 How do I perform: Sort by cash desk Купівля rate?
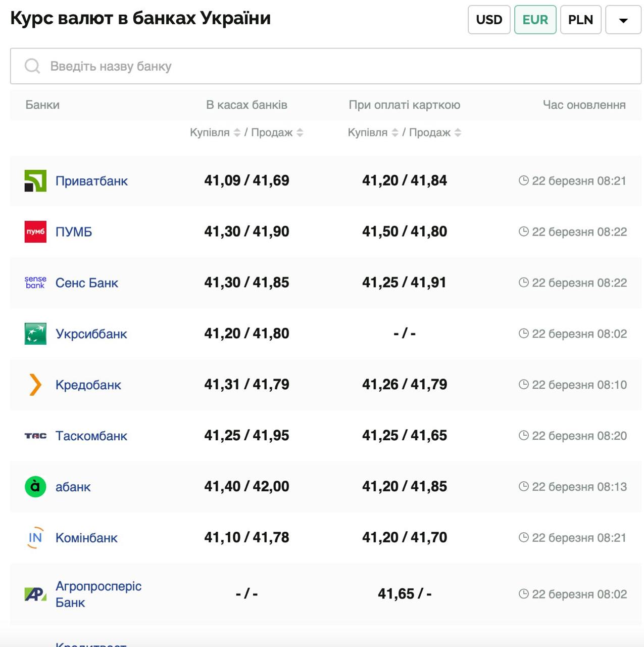click(237, 132)
